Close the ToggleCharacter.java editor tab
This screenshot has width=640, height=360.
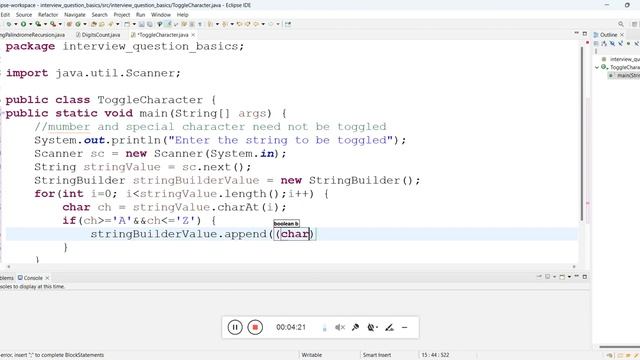coord(193,35)
